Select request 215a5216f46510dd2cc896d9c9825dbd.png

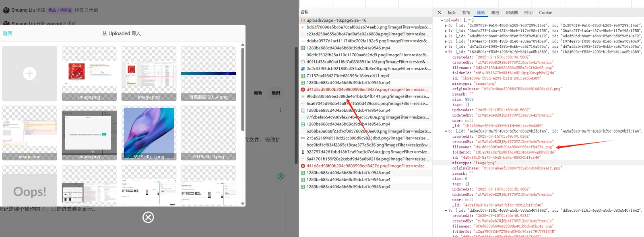click(x=365, y=138)
